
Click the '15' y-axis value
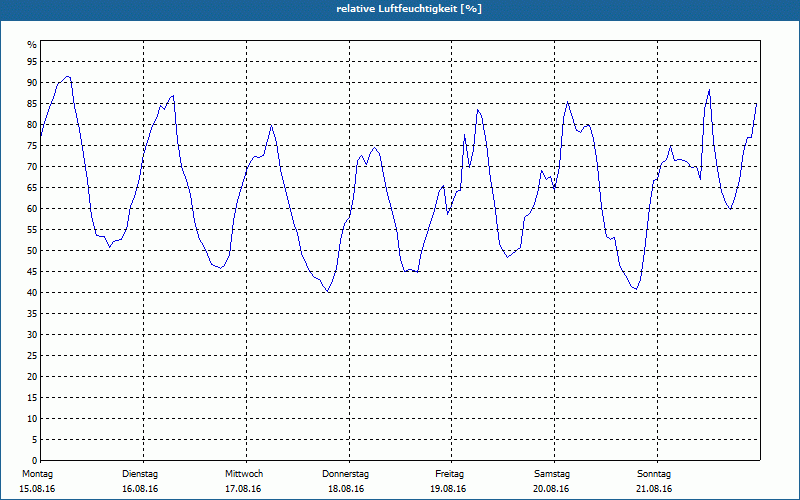[32, 397]
